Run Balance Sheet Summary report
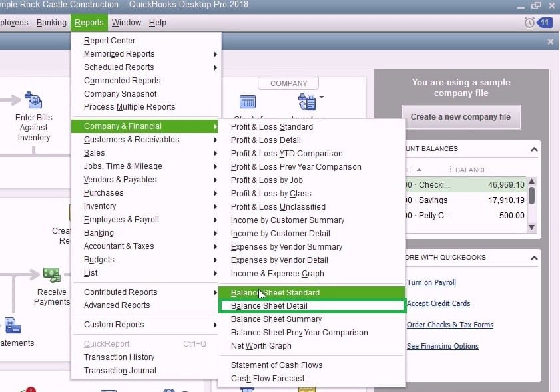 click(312, 319)
